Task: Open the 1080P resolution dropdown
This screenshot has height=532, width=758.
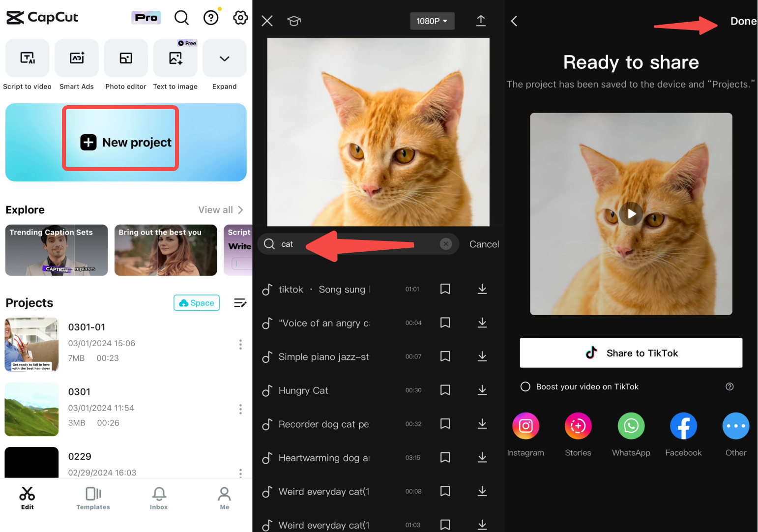Action: (x=432, y=21)
